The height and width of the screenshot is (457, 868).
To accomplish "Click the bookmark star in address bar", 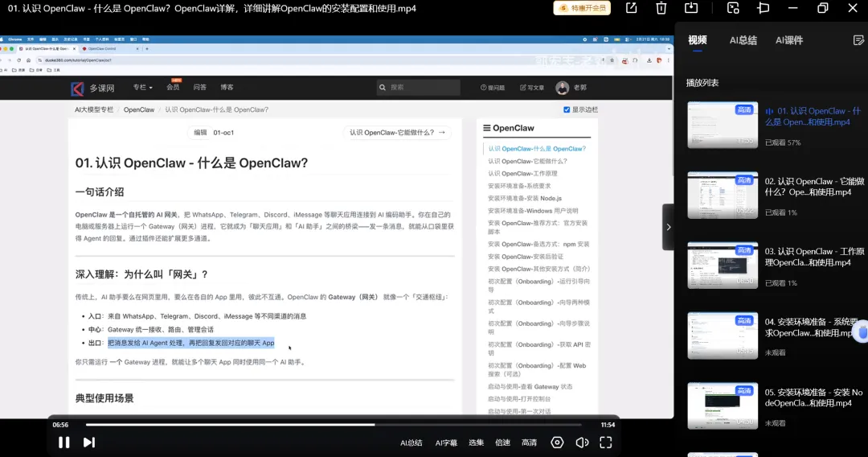I will pos(612,60).
